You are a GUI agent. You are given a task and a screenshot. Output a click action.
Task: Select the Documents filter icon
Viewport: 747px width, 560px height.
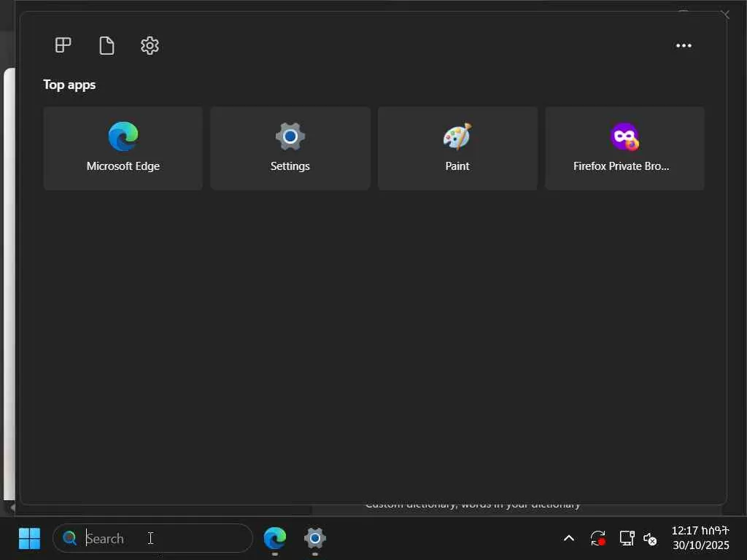(x=107, y=46)
